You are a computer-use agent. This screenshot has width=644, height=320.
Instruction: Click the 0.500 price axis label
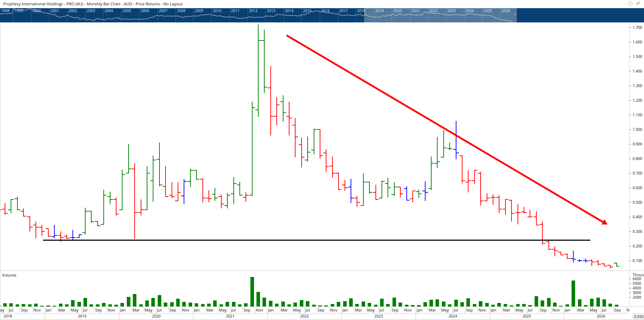pyautogui.click(x=637, y=202)
